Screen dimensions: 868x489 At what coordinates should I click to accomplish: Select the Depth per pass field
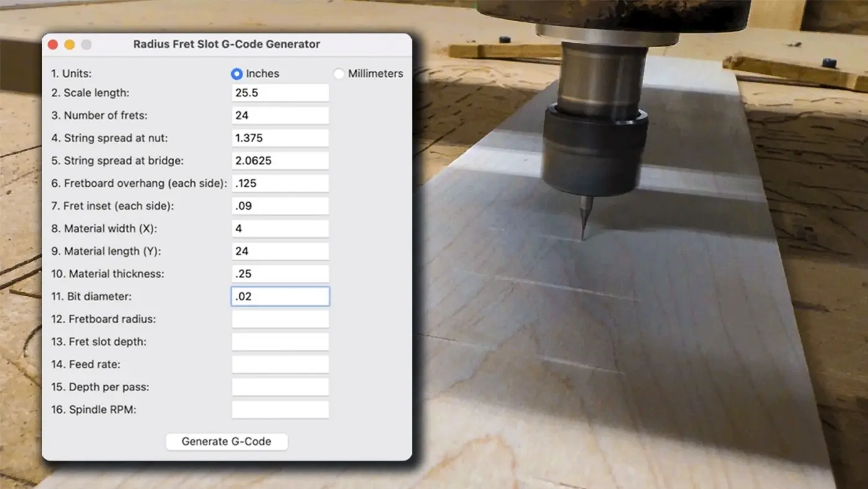(280, 387)
